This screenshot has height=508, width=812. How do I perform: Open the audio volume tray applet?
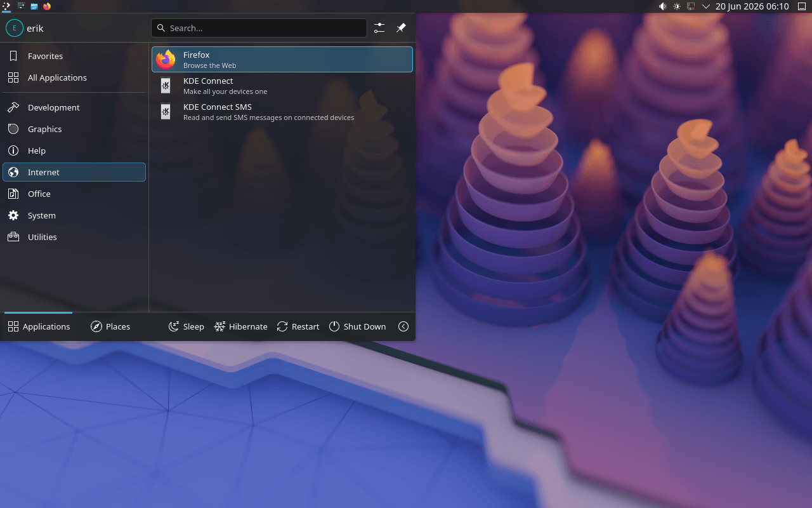click(662, 6)
